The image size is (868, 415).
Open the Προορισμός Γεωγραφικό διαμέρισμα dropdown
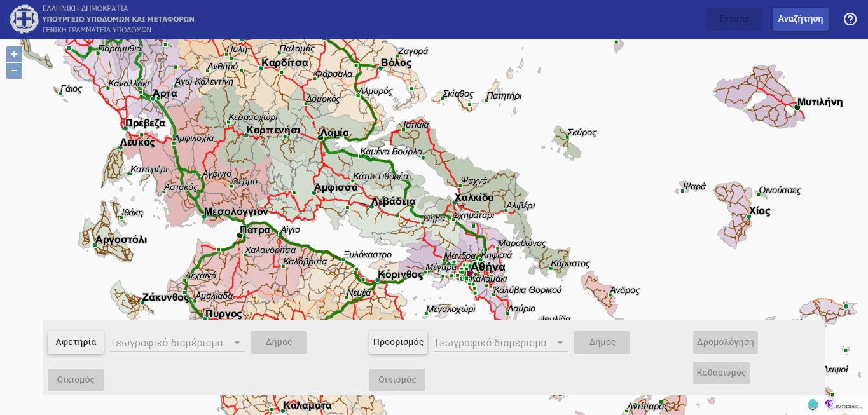(500, 343)
